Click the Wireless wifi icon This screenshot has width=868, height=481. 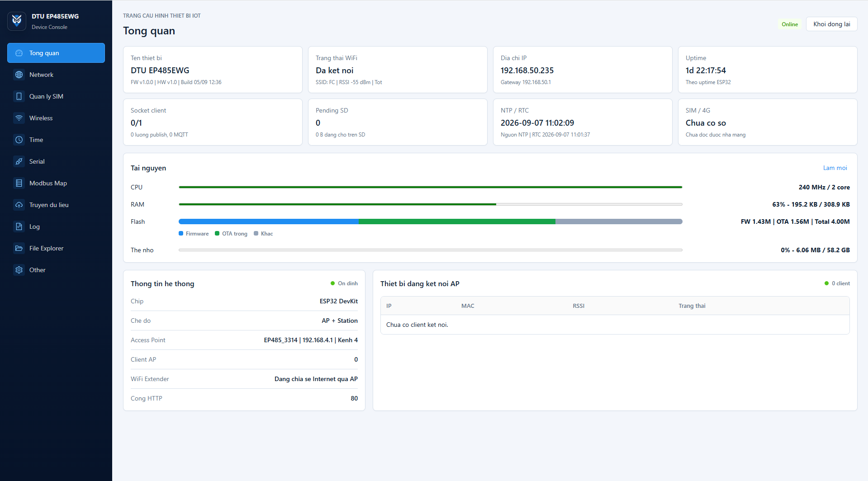pos(19,118)
